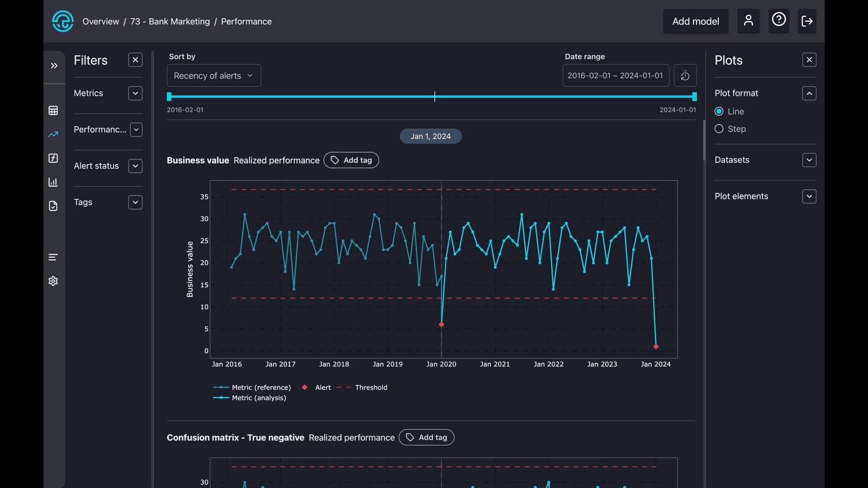868x488 pixels.
Task: Click the right handle of date range slider
Action: [x=694, y=97]
